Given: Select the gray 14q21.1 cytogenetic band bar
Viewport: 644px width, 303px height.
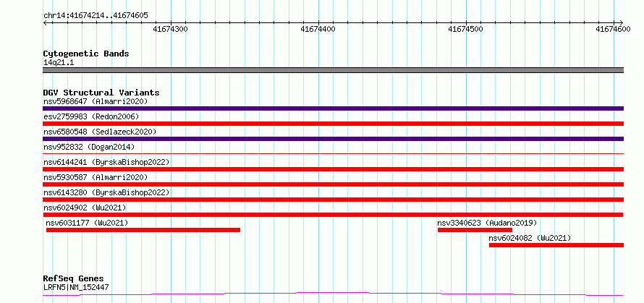Looking at the screenshot, I should tap(333, 70).
